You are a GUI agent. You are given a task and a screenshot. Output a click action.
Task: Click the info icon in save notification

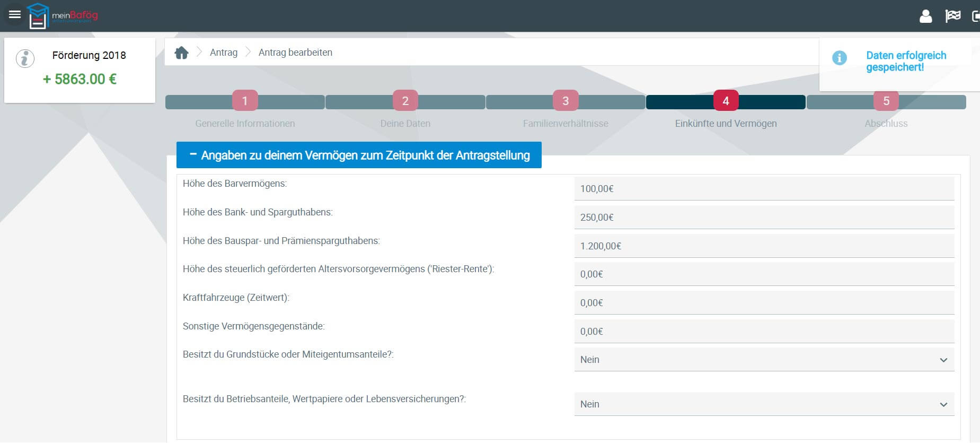coord(839,58)
